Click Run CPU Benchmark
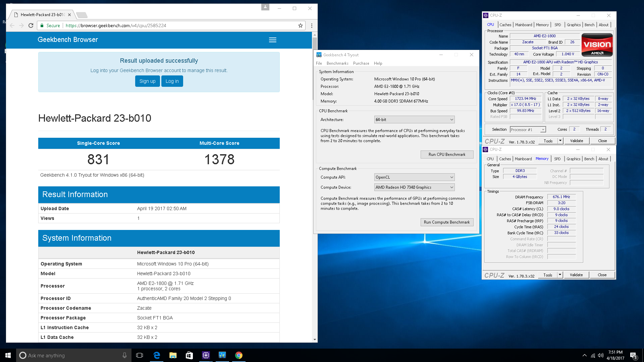This screenshot has width=644, height=362. click(x=447, y=155)
